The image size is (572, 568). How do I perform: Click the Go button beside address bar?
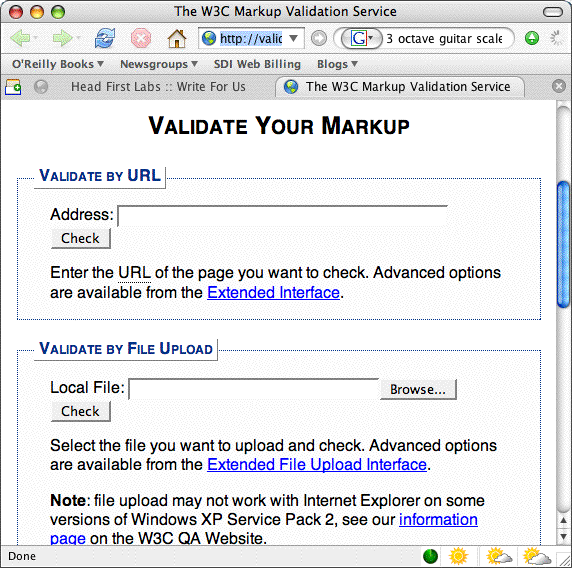click(x=319, y=38)
